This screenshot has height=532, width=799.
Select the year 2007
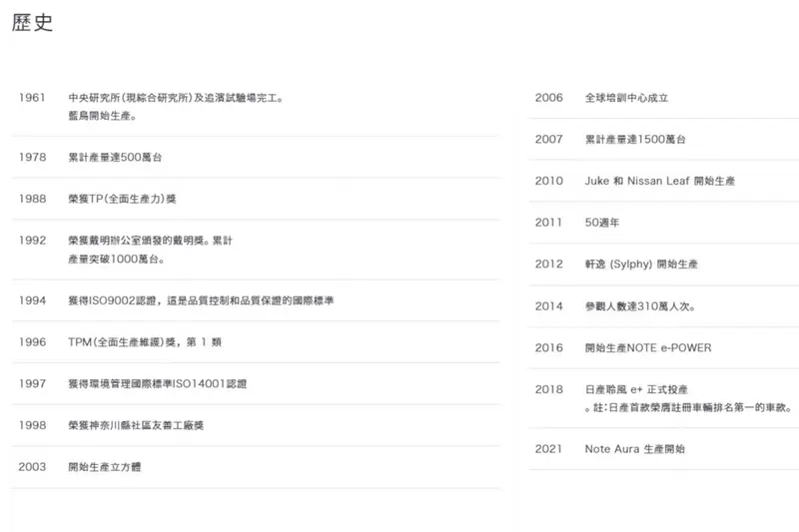548,139
